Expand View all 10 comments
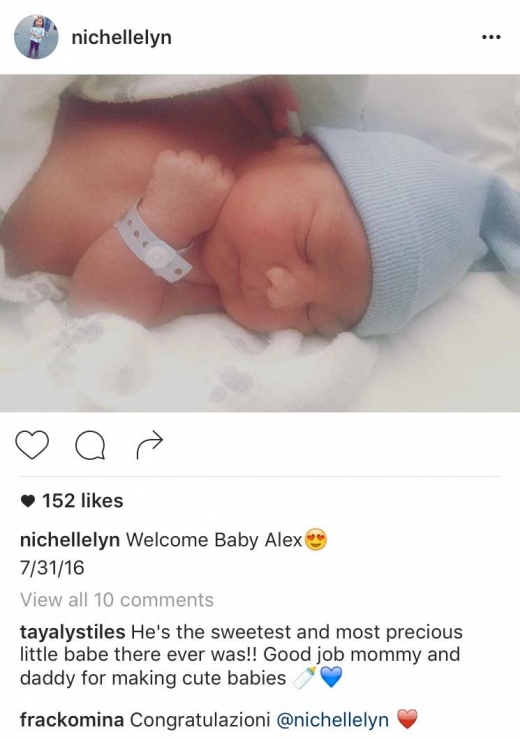This screenshot has width=520, height=739. pyautogui.click(x=117, y=600)
